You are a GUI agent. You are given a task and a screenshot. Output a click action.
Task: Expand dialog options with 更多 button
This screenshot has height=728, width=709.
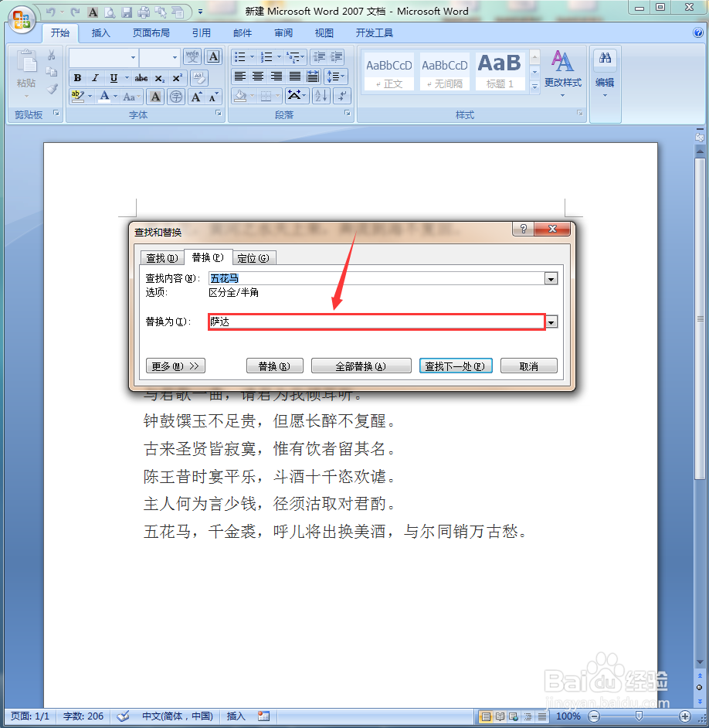(x=175, y=366)
